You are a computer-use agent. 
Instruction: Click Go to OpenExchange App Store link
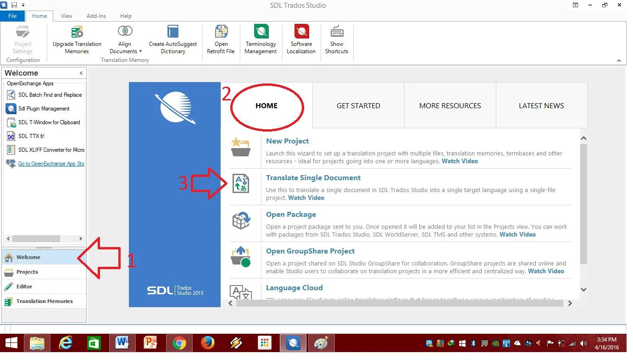[x=51, y=164]
